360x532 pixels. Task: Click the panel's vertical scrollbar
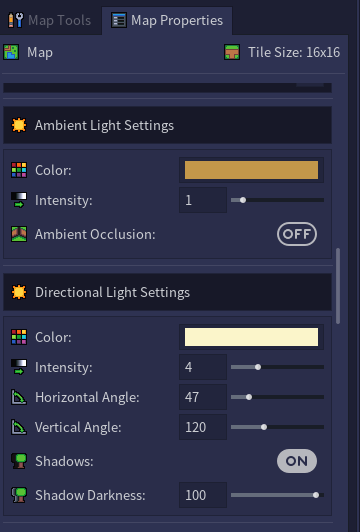click(x=338, y=286)
